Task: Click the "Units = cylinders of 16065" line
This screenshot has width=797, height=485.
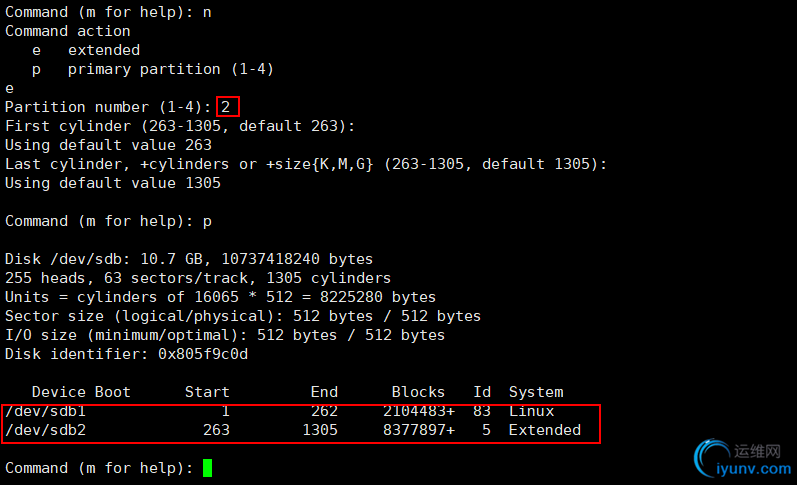Action: coord(220,297)
